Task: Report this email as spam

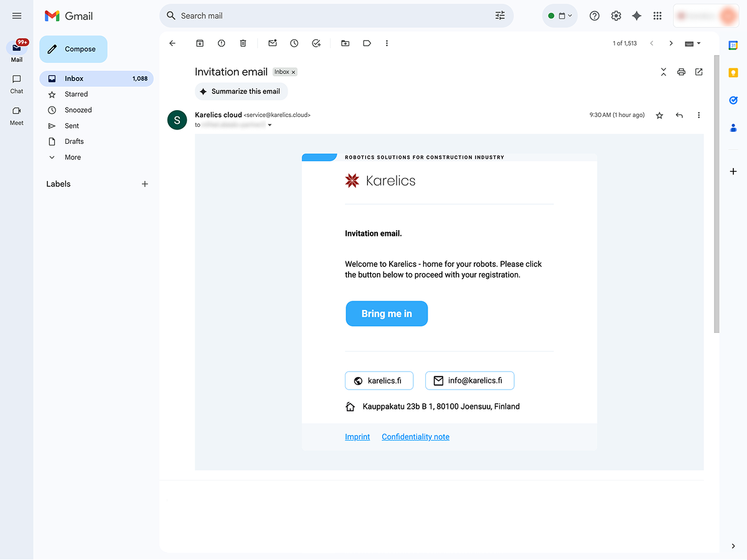Action: point(222,44)
